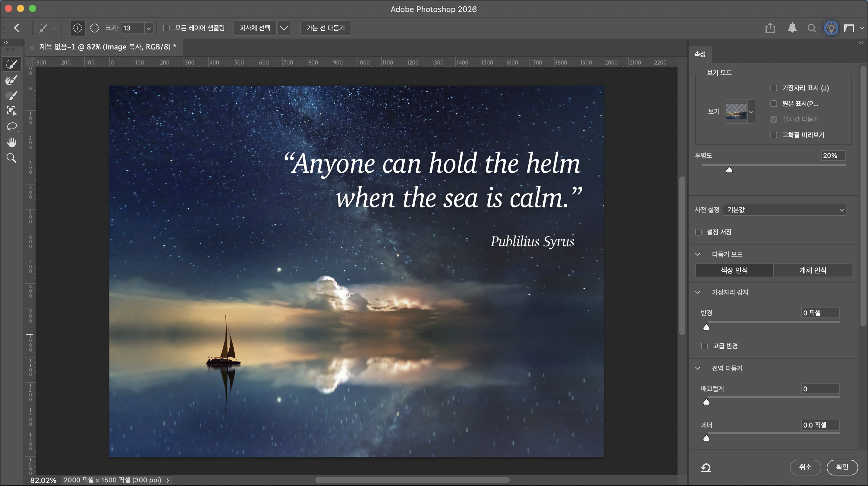The width and height of the screenshot is (868, 486).
Task: Open the tool preset picker dropdown arrow
Action: click(x=54, y=29)
